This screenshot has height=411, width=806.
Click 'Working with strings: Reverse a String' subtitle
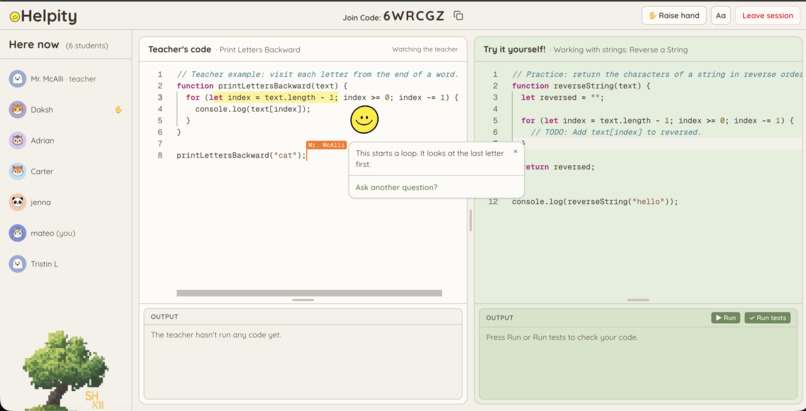(620, 50)
